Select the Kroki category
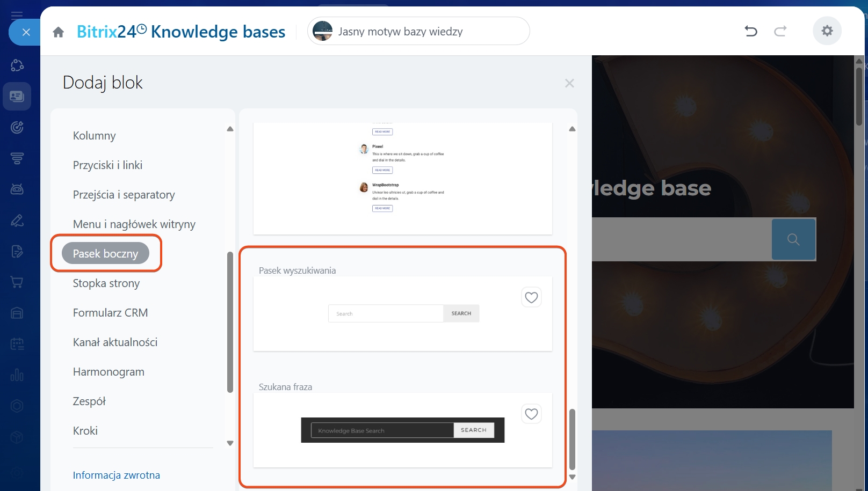 [85, 431]
